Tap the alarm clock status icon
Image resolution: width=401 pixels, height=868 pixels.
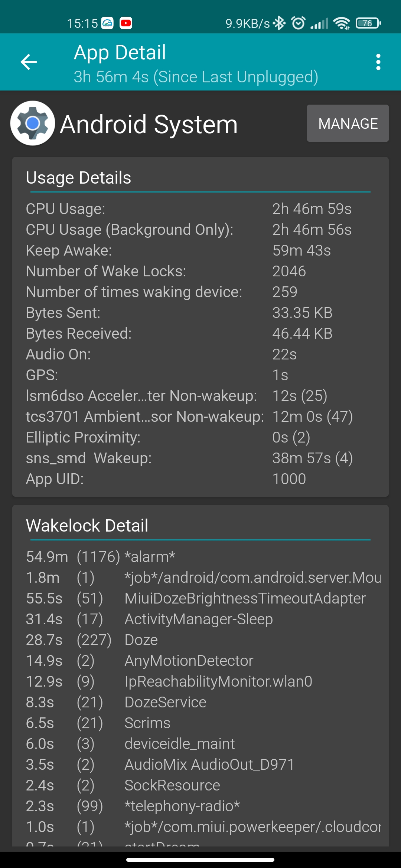(x=299, y=23)
